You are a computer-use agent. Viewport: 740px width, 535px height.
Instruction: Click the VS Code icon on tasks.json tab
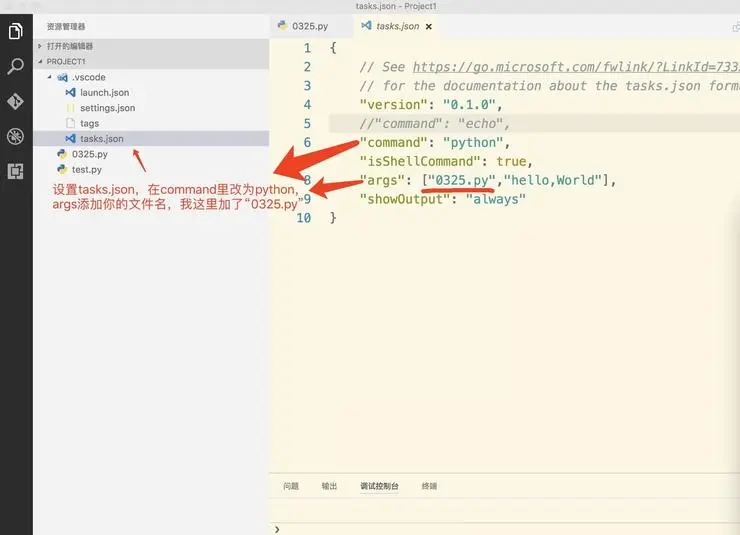[x=366, y=25]
